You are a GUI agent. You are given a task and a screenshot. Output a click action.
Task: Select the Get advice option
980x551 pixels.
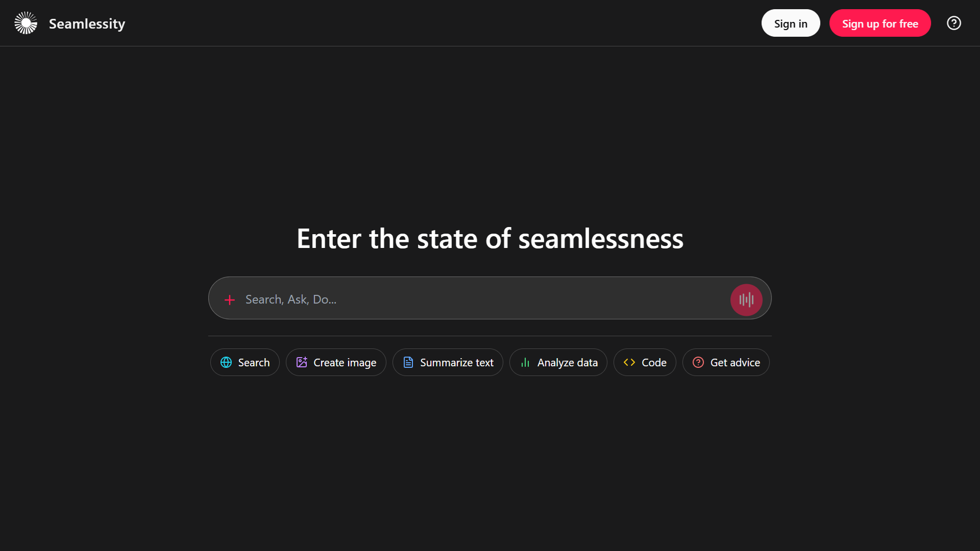pos(726,362)
